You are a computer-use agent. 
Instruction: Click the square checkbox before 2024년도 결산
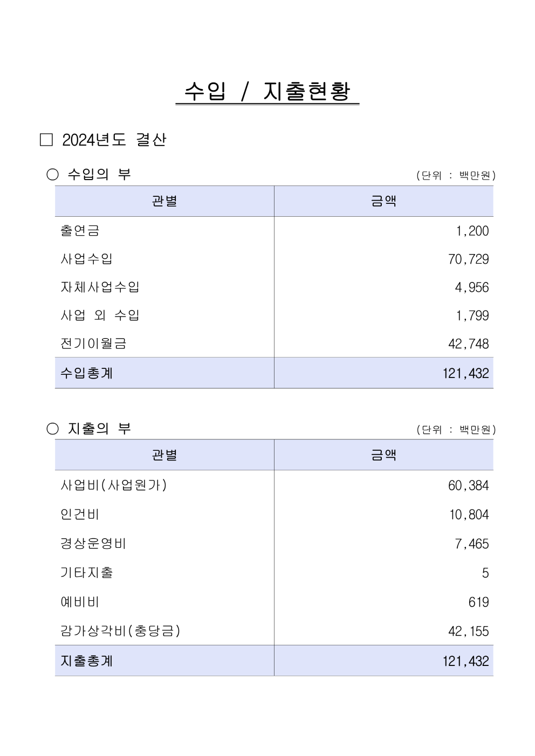tap(46, 140)
